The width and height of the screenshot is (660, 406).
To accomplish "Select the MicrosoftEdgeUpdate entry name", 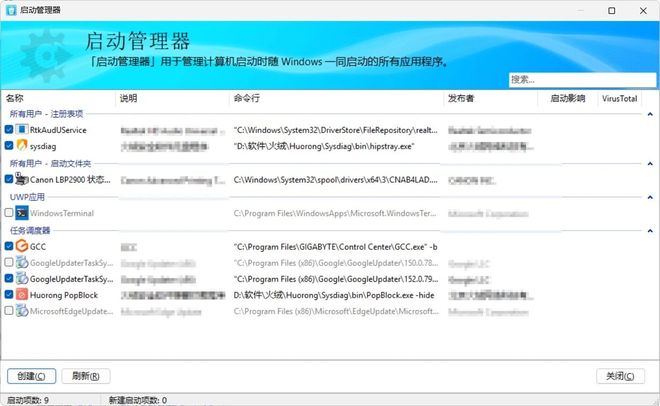I will tap(72, 311).
